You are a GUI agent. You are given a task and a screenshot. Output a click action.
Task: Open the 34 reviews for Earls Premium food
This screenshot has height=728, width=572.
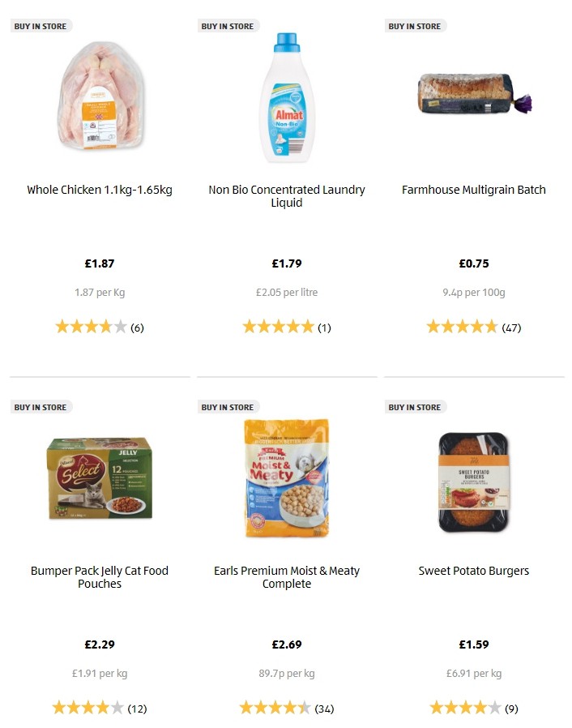323,708
